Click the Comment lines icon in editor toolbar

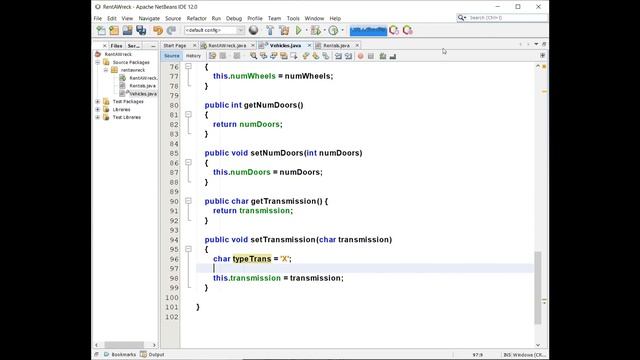(x=382, y=56)
